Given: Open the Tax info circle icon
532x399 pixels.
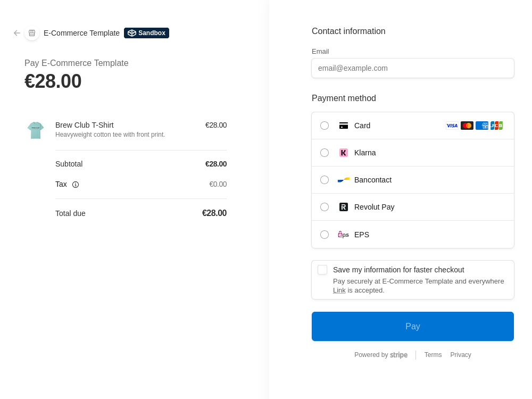Looking at the screenshot, I should pyautogui.click(x=76, y=185).
